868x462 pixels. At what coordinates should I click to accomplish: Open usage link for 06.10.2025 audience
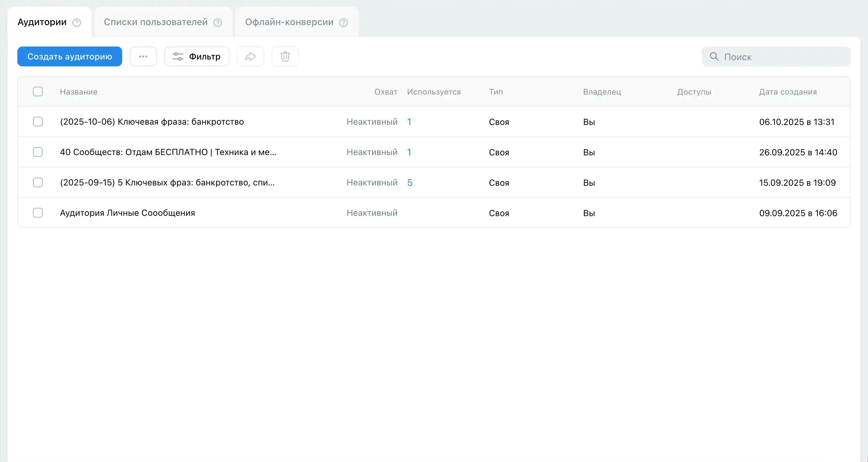[x=409, y=122]
